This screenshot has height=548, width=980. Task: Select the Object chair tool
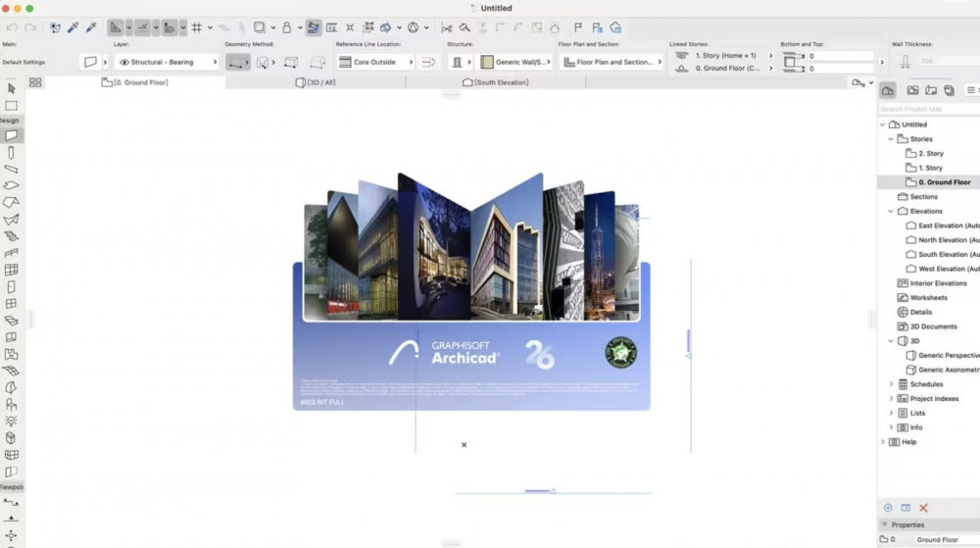tap(11, 404)
